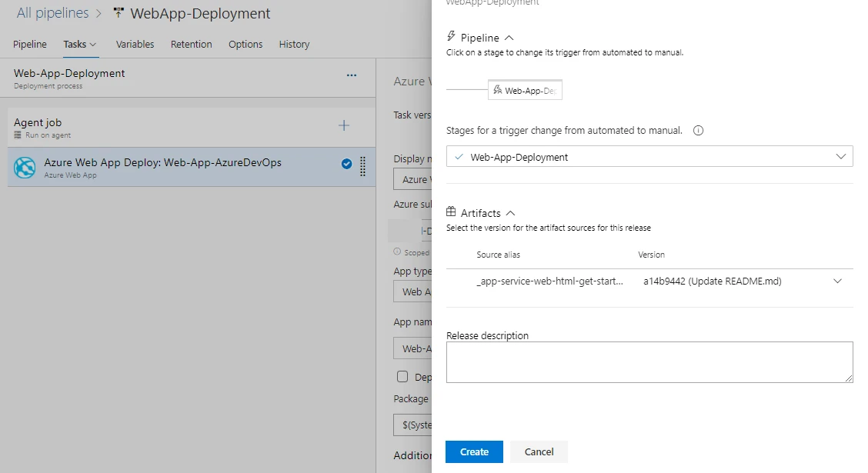The height and width of the screenshot is (473, 868).
Task: Click the Pipeline branch icon in the panel
Action: point(450,36)
